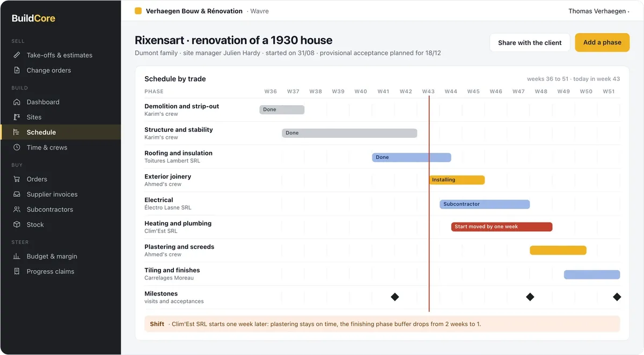Select the Roofing and insulation Done bar
Viewport: 644px width, 355px height.
click(412, 157)
